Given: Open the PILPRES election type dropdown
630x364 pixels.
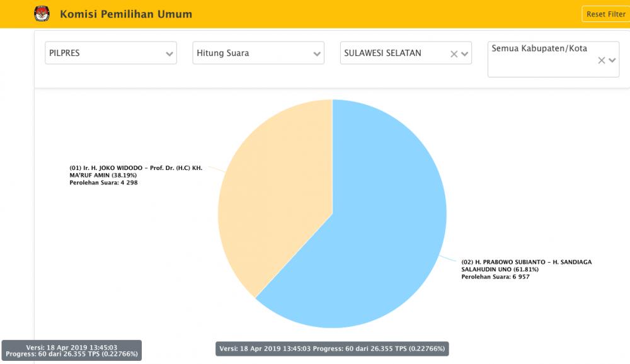Looking at the screenshot, I should click(111, 53).
